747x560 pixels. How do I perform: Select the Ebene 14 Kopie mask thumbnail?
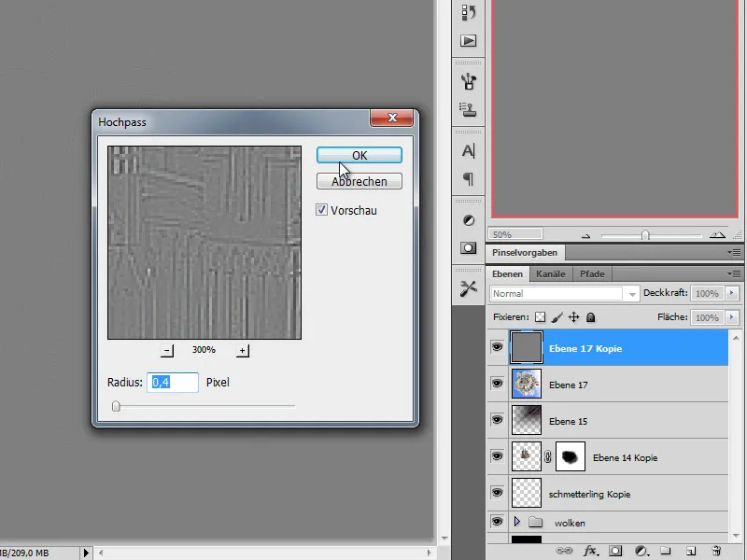point(571,456)
